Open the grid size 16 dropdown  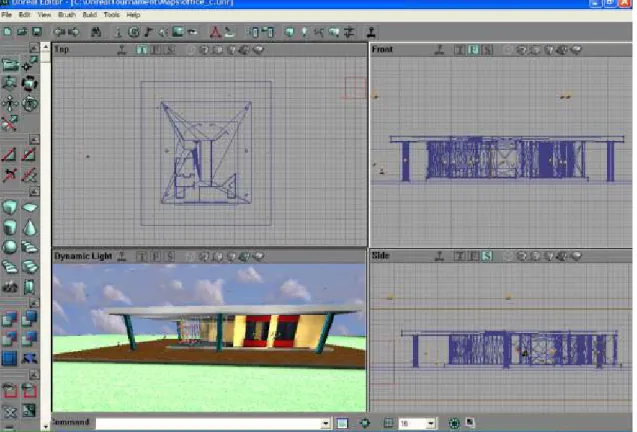click(x=431, y=423)
